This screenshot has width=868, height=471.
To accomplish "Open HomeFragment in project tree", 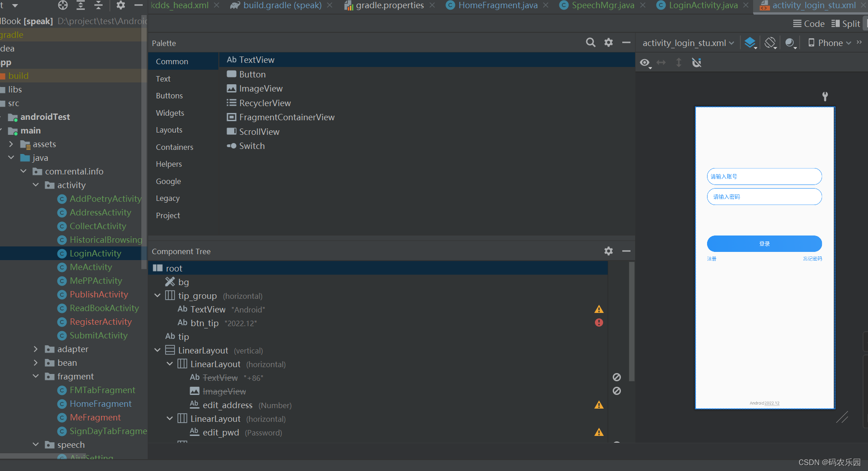I will 100,404.
